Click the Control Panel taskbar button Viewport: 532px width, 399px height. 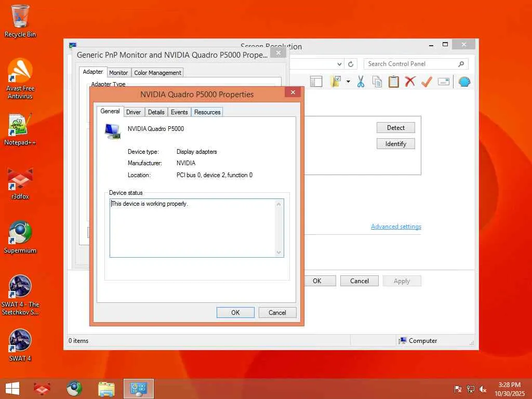tap(138, 389)
